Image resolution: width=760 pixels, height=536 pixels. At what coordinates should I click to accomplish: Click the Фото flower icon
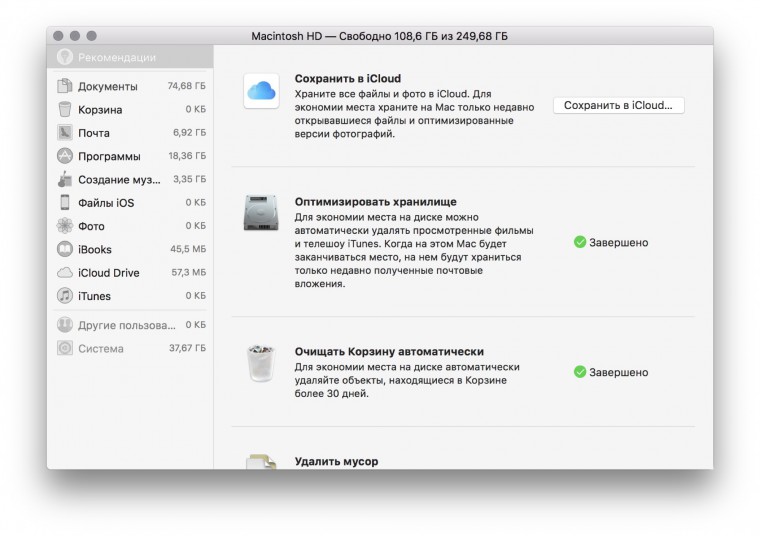pos(64,226)
